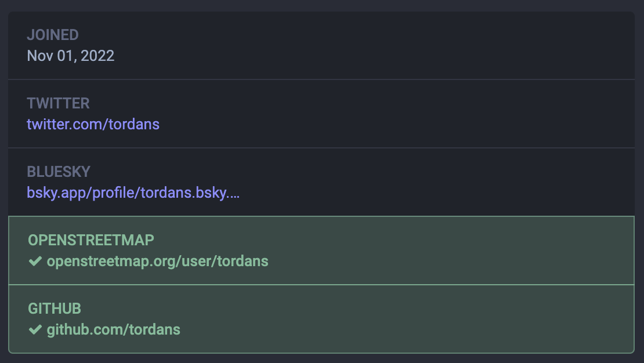Click empty space in the Bluesky row

click(406, 182)
